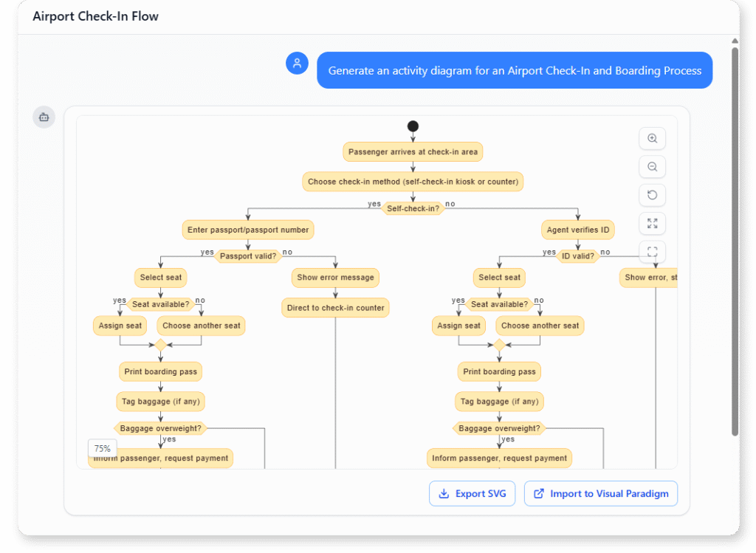Click the Export SVG button
756x553 pixels.
click(x=472, y=493)
